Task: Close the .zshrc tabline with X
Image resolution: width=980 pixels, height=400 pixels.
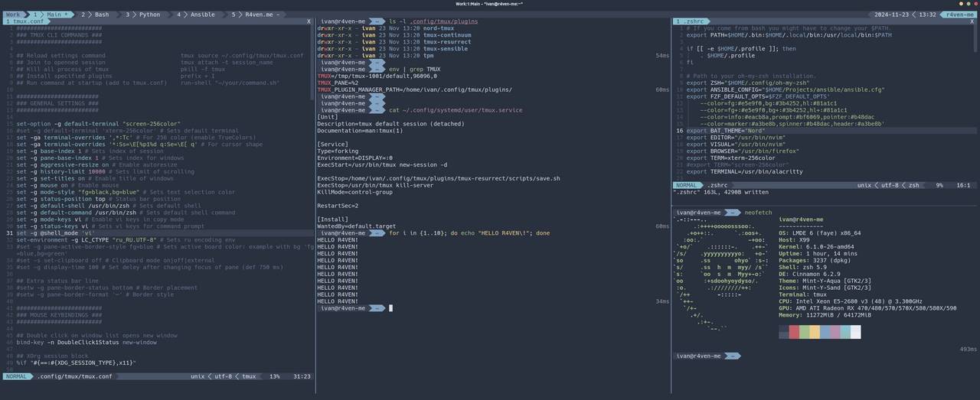Action: click(x=973, y=21)
